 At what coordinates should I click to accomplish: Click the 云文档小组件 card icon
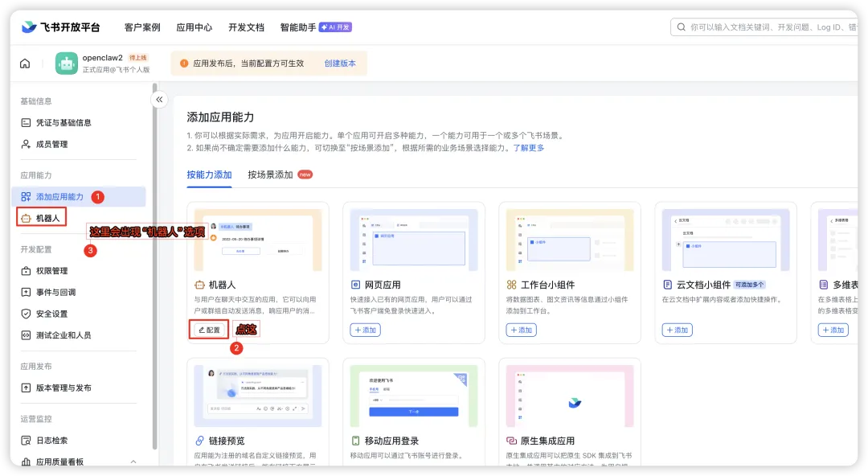[x=668, y=285]
